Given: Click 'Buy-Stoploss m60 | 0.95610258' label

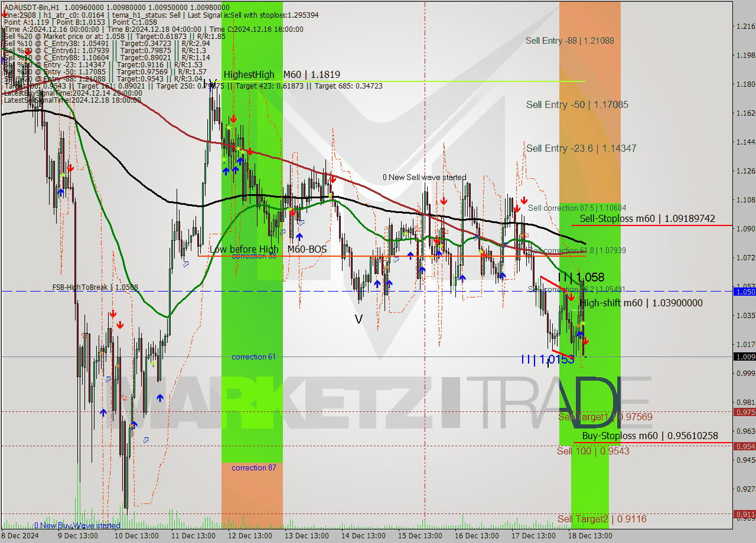Looking at the screenshot, I should coord(650,436).
